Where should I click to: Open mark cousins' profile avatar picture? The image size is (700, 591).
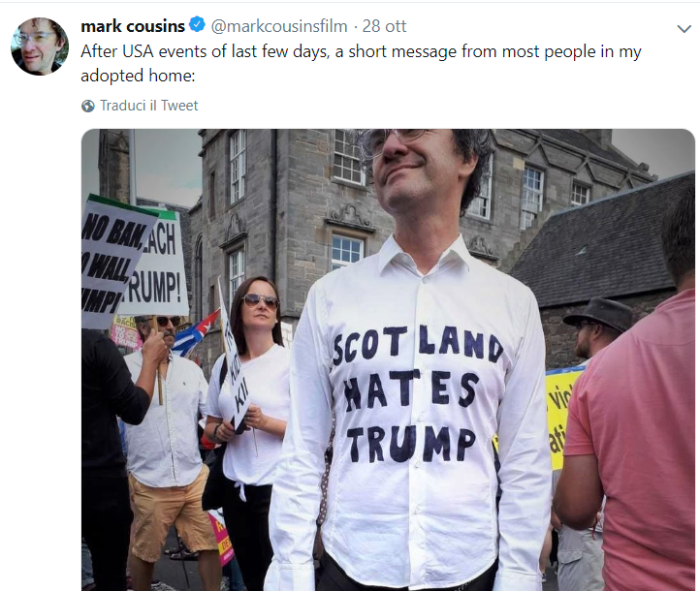click(40, 47)
